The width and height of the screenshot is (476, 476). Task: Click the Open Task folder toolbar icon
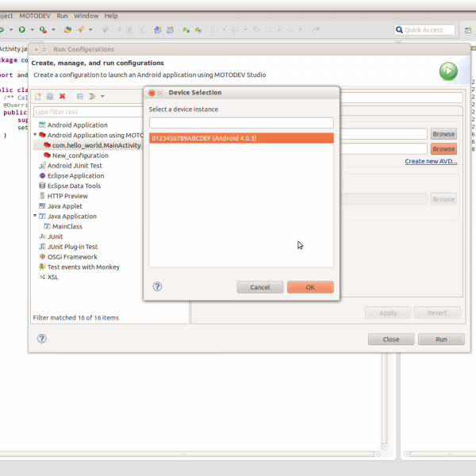coord(67,29)
